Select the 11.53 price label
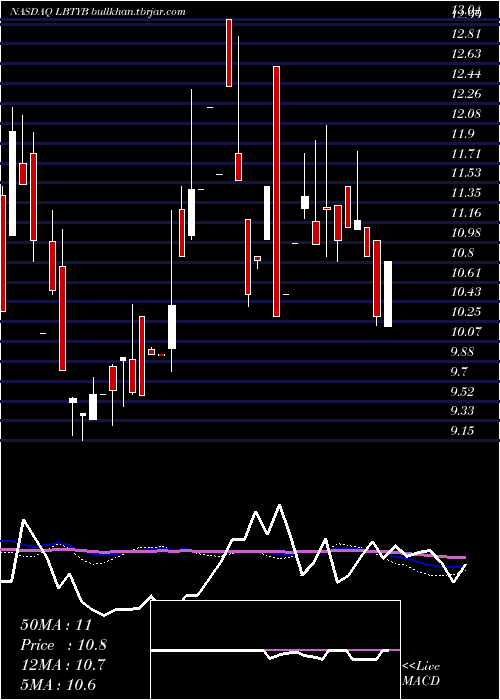500x700 pixels. 466,173
